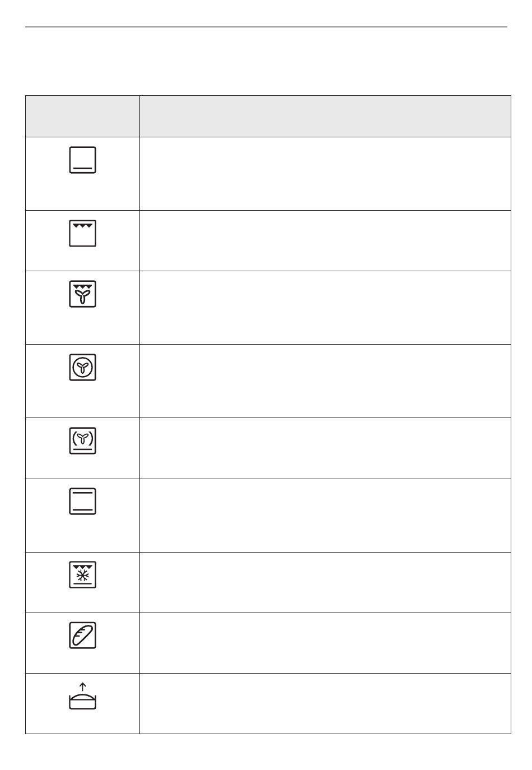The width and height of the screenshot is (532, 770).
Task: Choose the bread baking icon
Action: coord(83,635)
